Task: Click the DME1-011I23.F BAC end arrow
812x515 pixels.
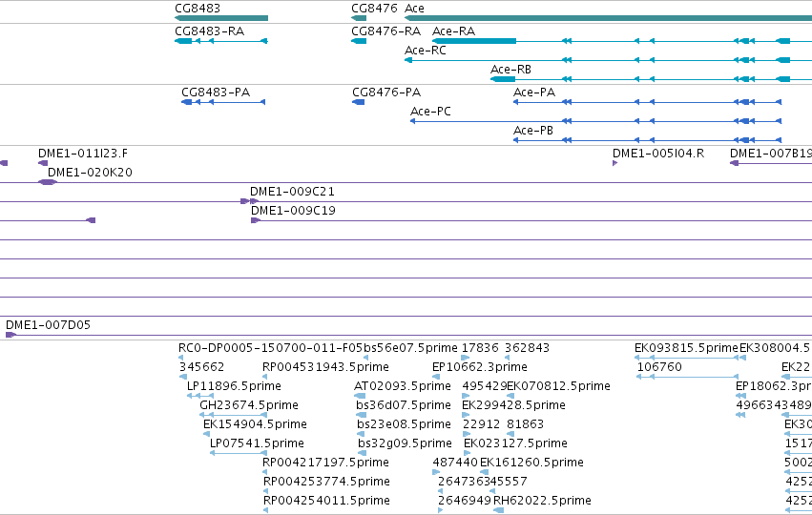Action: tap(43, 163)
